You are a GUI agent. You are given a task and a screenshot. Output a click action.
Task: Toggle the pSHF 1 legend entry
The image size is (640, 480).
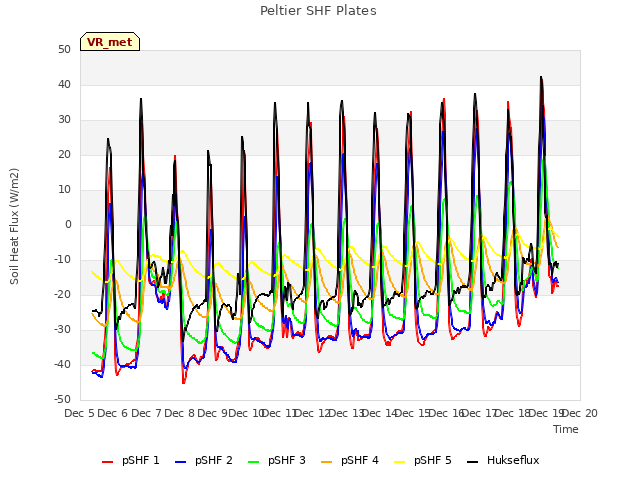[131, 460]
